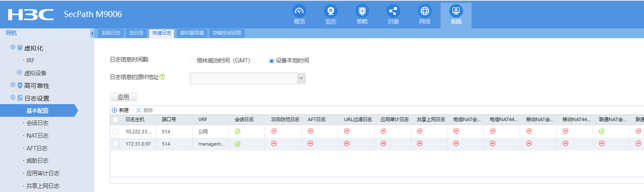Tick the checkbox for 172.31.0.97 log host
The width and height of the screenshot is (644, 192).
click(115, 143)
